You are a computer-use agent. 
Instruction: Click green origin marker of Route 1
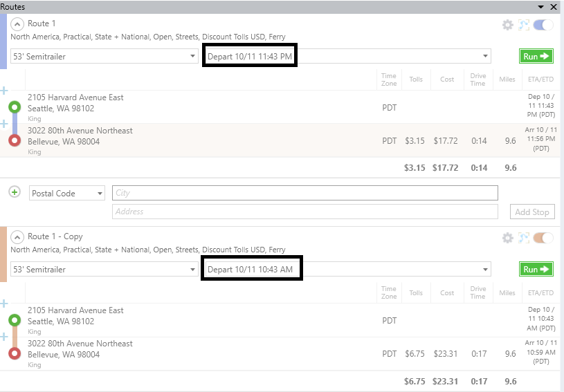tap(15, 107)
